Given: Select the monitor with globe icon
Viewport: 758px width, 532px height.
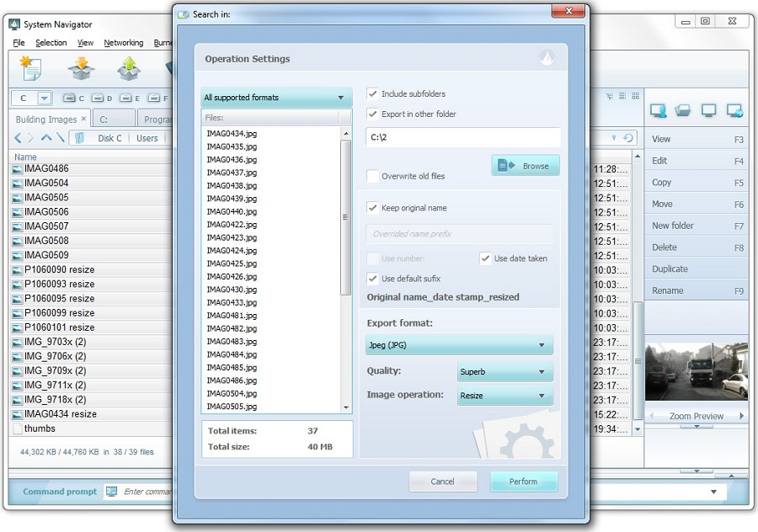Looking at the screenshot, I should click(x=735, y=110).
